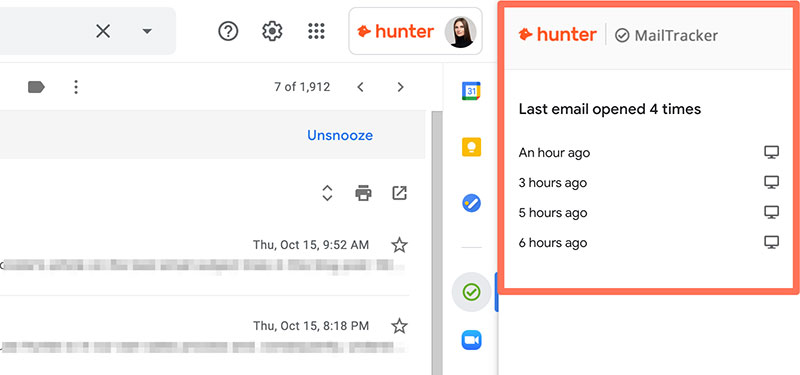Star the 9:52 AM message
This screenshot has height=375, width=800.
pos(399,245)
